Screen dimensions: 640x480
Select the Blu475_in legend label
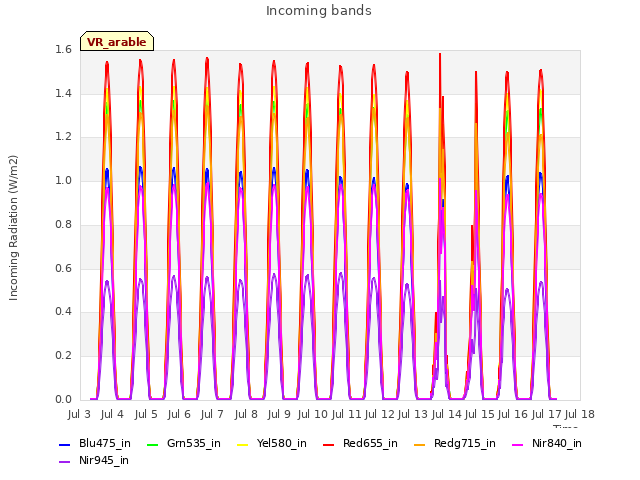pos(105,443)
